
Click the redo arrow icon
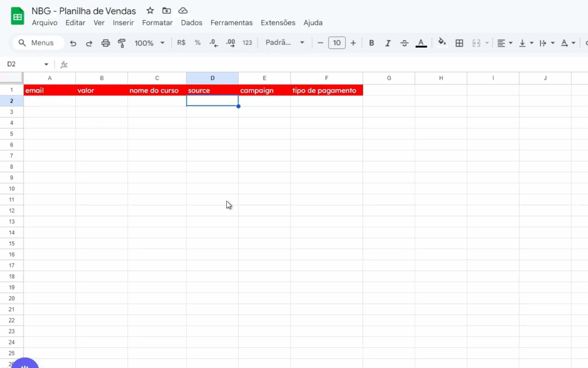pos(89,43)
